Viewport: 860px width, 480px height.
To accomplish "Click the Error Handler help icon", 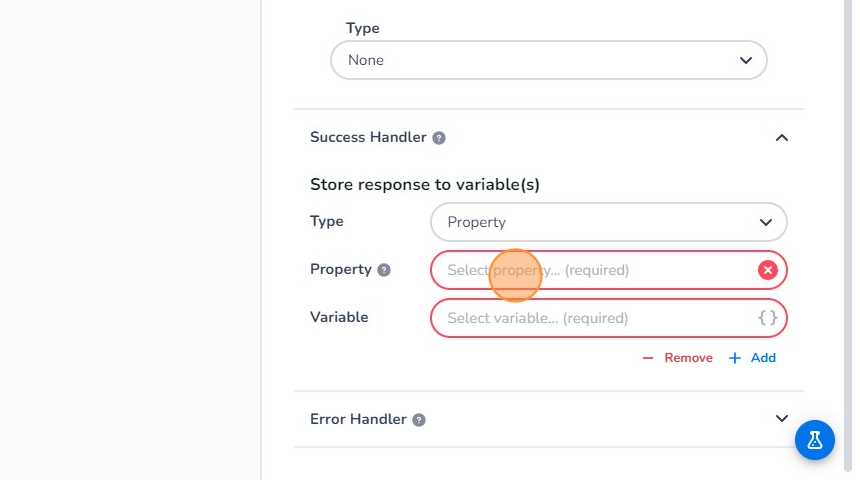I will point(419,420).
